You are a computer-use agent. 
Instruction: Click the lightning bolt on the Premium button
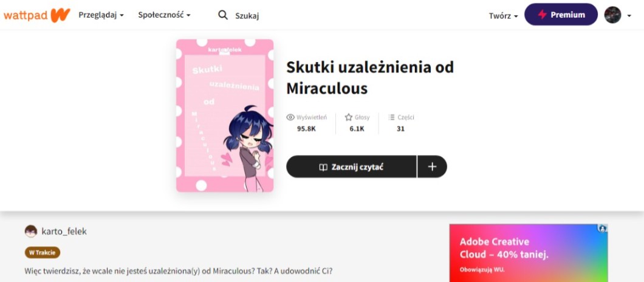pyautogui.click(x=542, y=15)
